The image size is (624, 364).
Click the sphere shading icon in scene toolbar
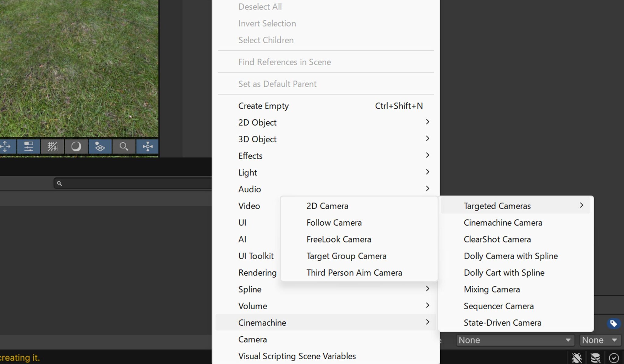coord(76,147)
